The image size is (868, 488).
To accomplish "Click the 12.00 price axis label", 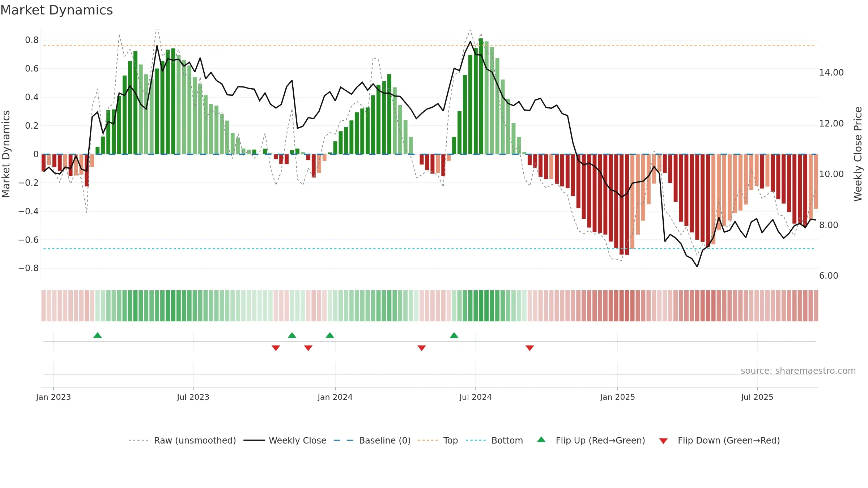I will [831, 124].
